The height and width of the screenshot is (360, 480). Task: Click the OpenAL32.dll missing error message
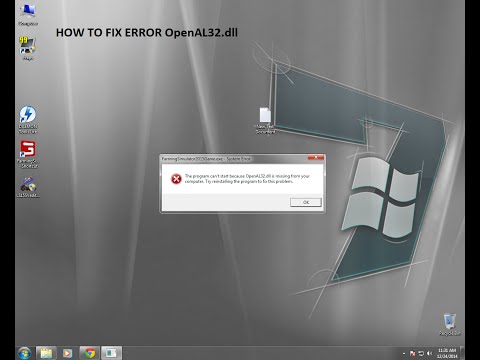point(247,179)
